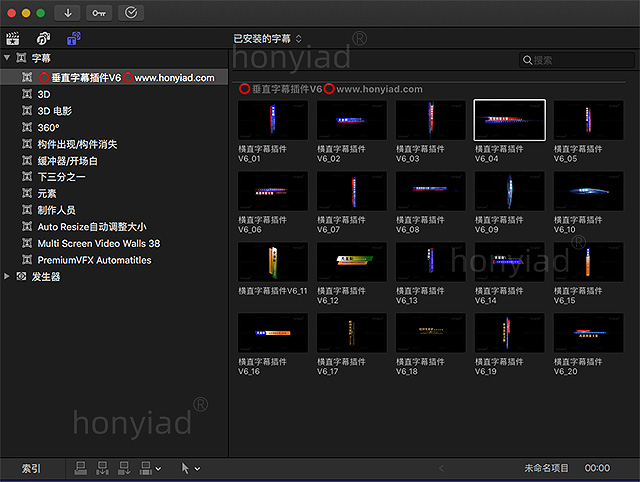The width and height of the screenshot is (640, 482).
Task: Click insert clip into storyline icon
Action: [102, 469]
